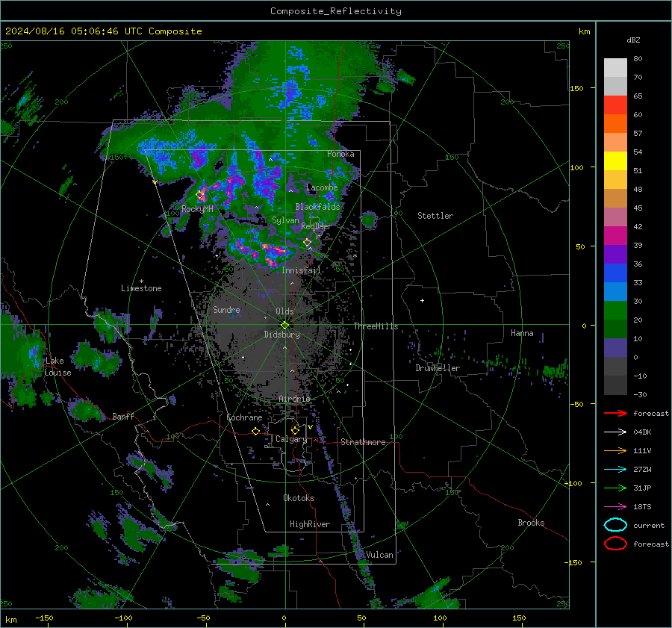Click the yellow diamond marker above Calgary label
The image size is (672, 628).
tap(295, 430)
